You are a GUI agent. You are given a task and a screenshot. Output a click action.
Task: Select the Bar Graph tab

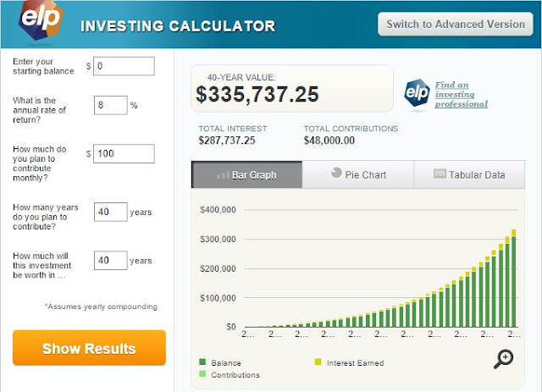point(246,174)
